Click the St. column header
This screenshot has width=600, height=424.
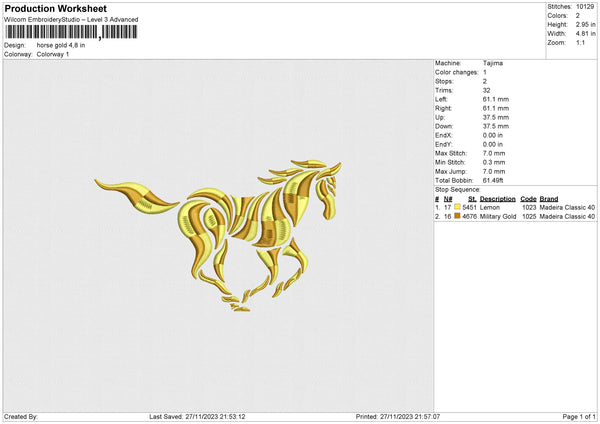coord(472,199)
